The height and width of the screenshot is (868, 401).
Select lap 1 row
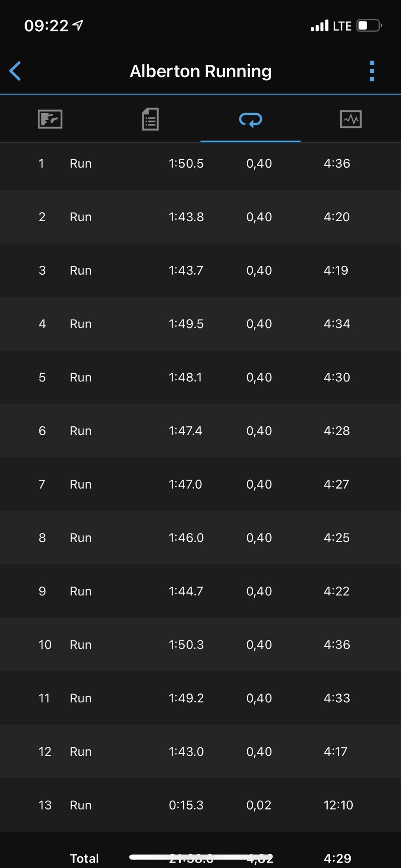point(200,164)
